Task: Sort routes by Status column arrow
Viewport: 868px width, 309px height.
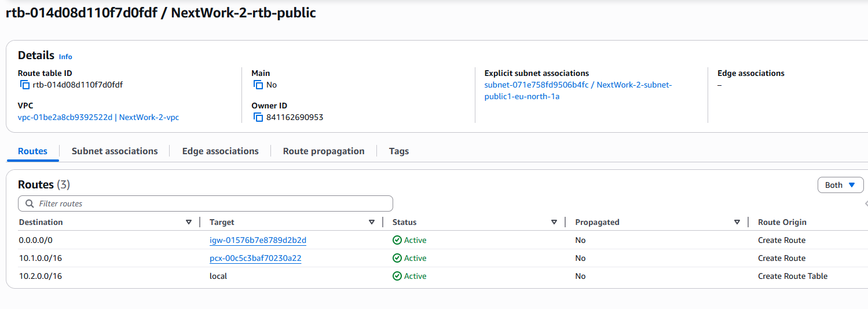Action: [x=554, y=222]
